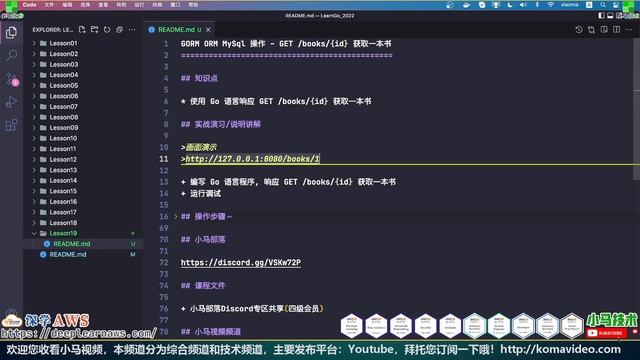Open the 运行 (Run) menu
640x360 pixels.
pos(139,5)
